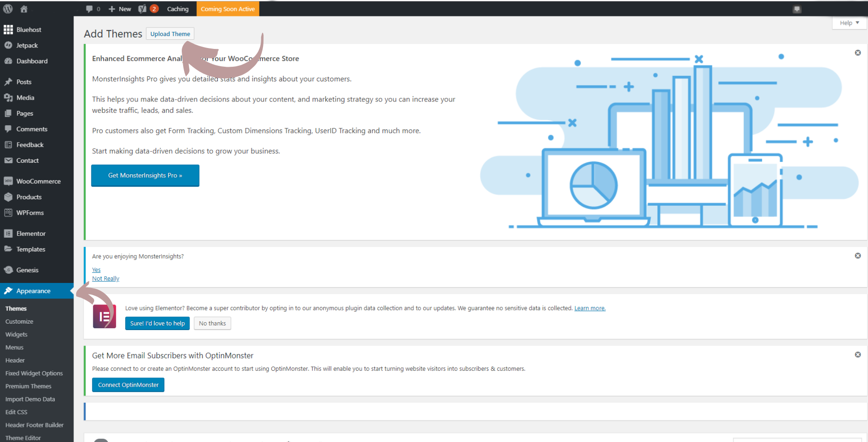The height and width of the screenshot is (442, 868).
Task: Click the Media library icon
Action: tap(8, 97)
